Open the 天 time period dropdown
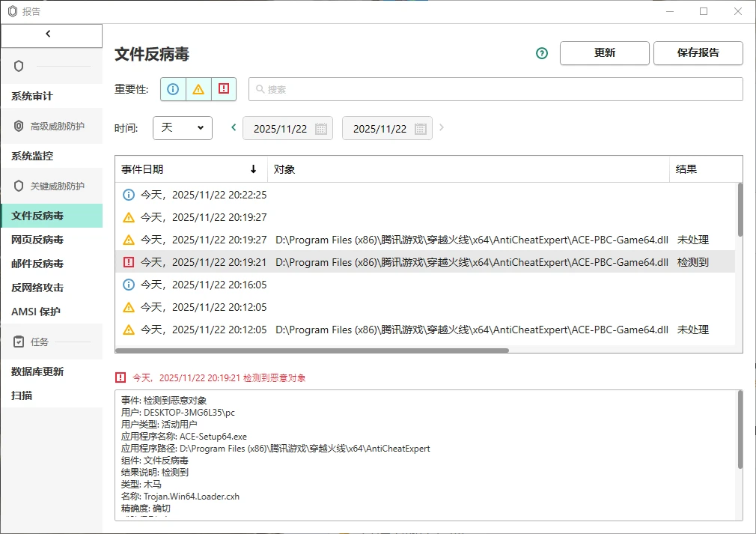The image size is (756, 534). (x=182, y=127)
